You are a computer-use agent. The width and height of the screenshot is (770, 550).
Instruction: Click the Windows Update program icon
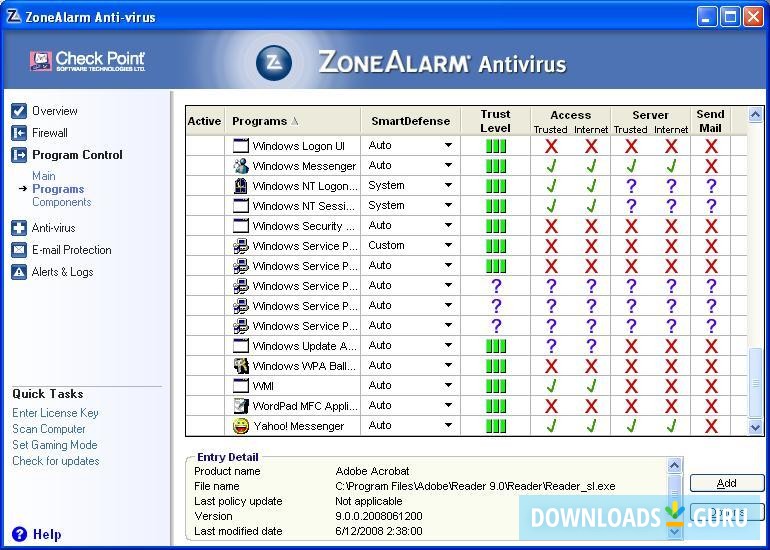241,346
